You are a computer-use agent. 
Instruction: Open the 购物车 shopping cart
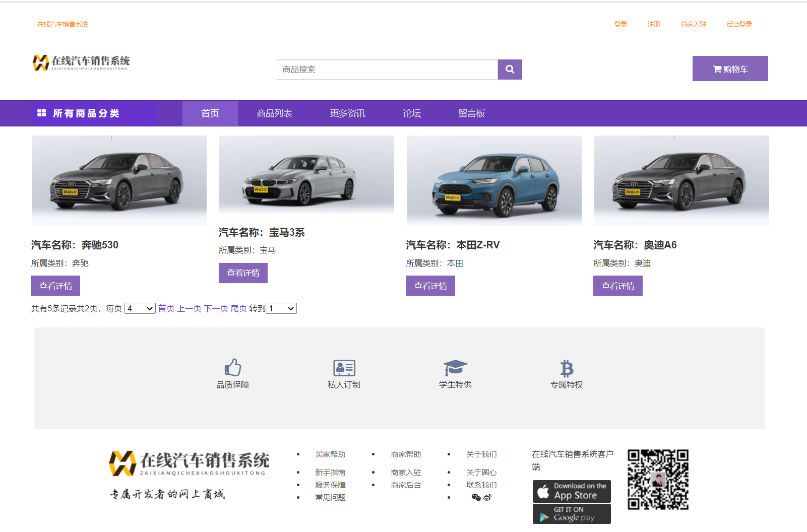click(730, 69)
